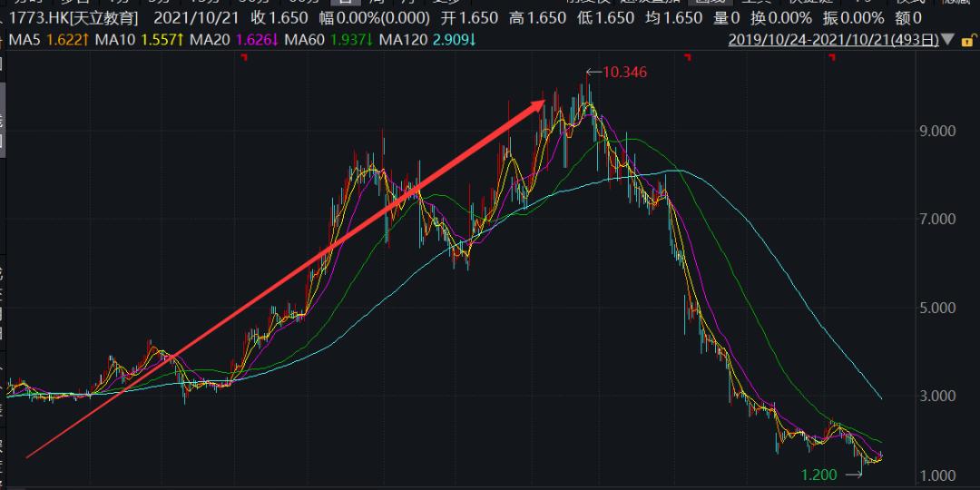The height and width of the screenshot is (490, 980).
Task: Select the MA20 1.626 indicator label
Action: point(234,41)
